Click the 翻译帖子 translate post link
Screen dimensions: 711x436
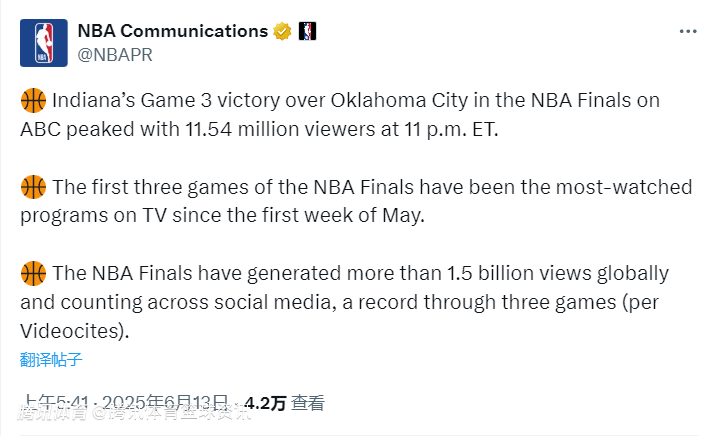pyautogui.click(x=50, y=360)
